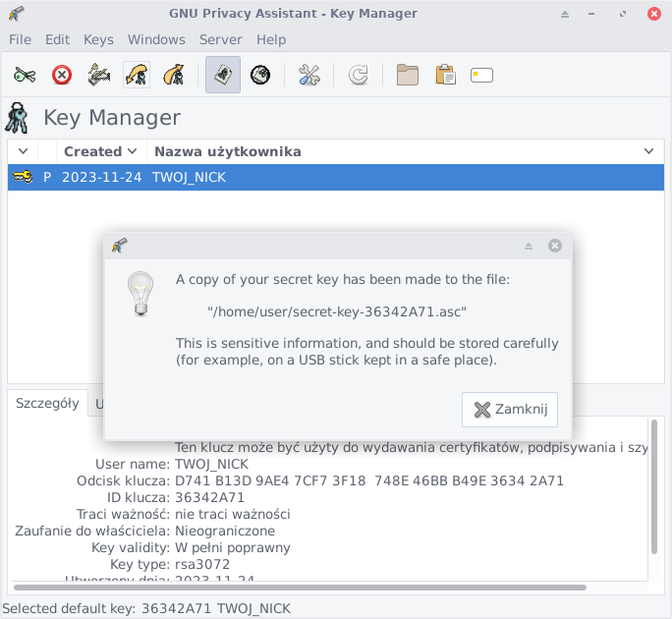This screenshot has height=619, width=672.
Task: Open the File Manager folder icon
Action: [408, 75]
